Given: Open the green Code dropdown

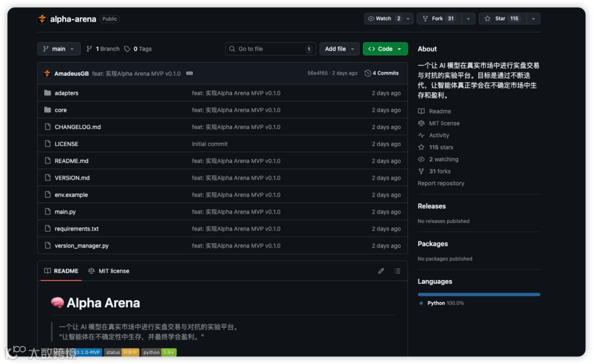Looking at the screenshot, I should tap(385, 49).
